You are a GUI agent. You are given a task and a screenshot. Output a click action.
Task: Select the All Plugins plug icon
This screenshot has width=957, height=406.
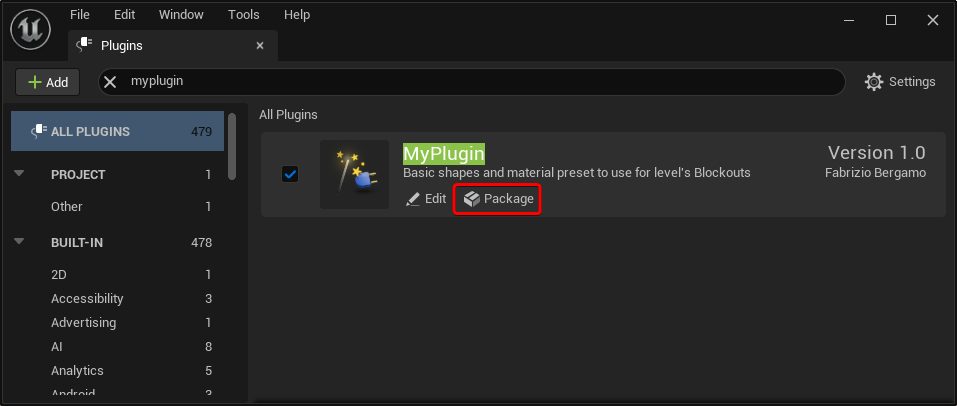38,131
